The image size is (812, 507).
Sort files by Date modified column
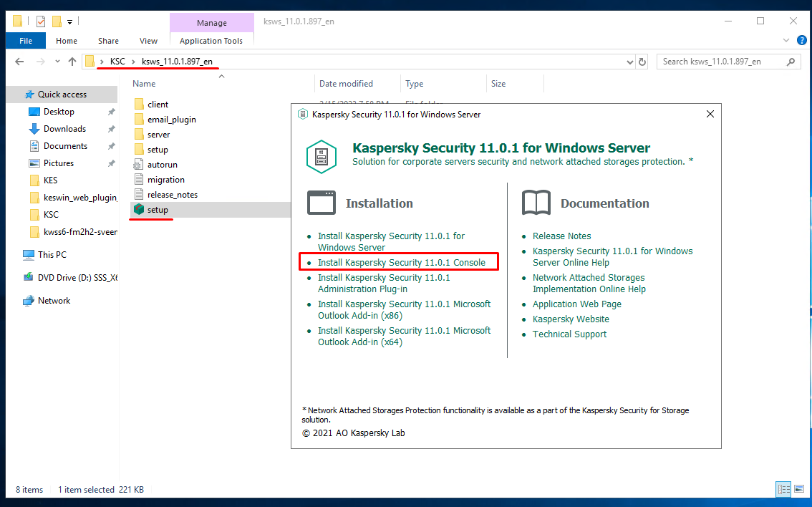coord(346,84)
